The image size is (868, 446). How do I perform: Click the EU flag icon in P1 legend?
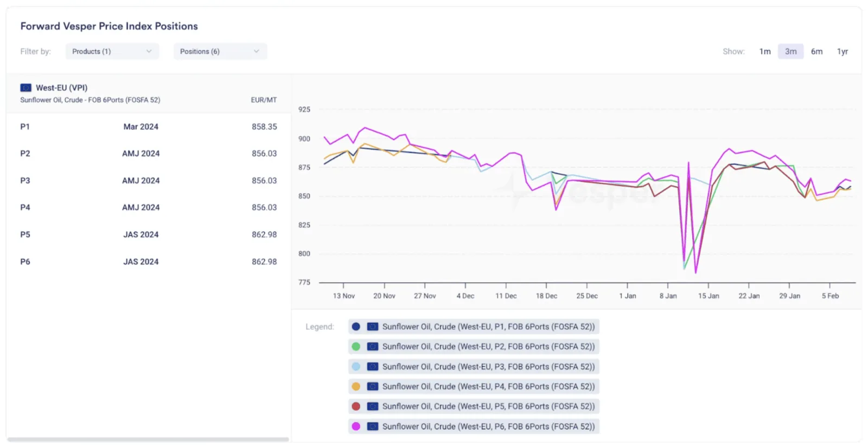coord(373,327)
